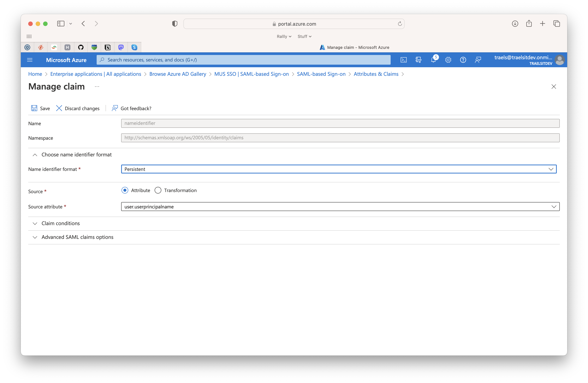Open the notifications bell
The width and height of the screenshot is (588, 383).
(x=434, y=60)
